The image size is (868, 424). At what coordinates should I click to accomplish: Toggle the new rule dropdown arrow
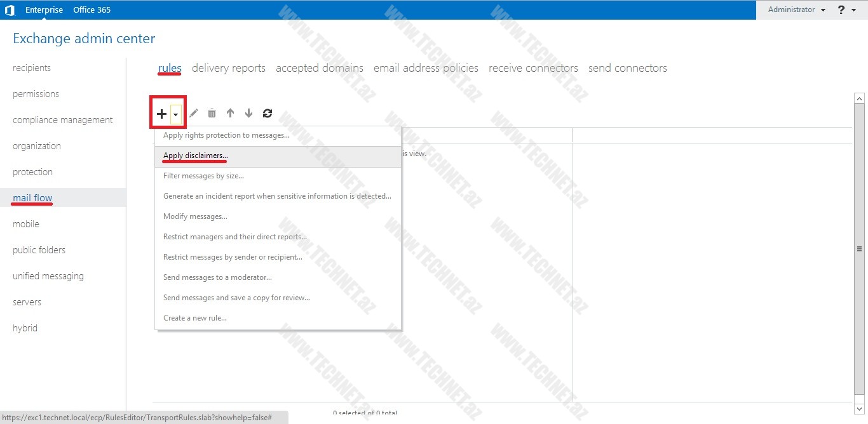coord(176,114)
